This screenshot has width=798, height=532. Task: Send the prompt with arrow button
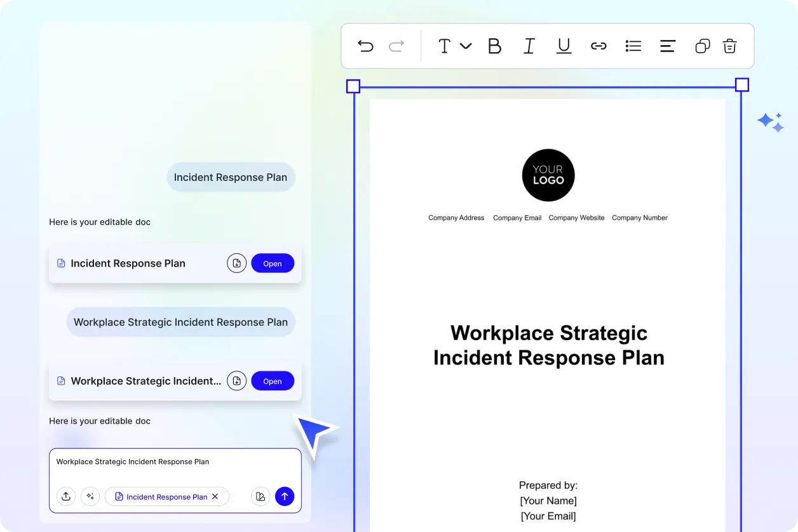tap(285, 496)
